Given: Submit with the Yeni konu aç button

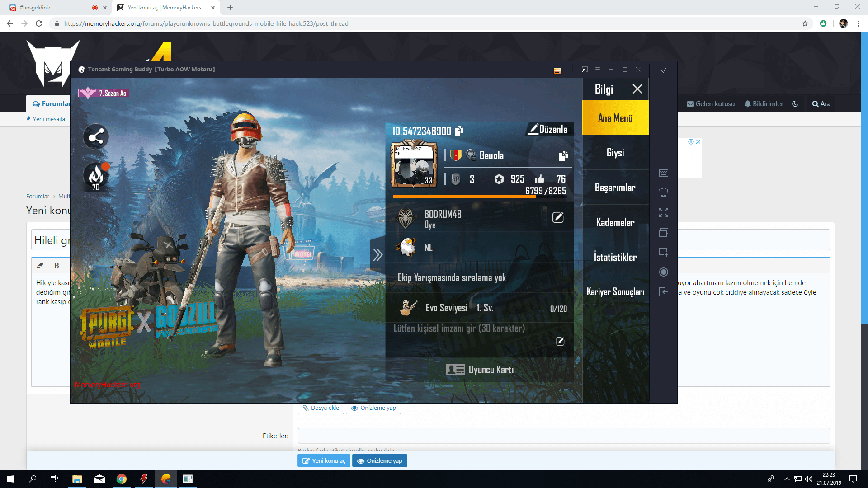Looking at the screenshot, I should pos(324,461).
